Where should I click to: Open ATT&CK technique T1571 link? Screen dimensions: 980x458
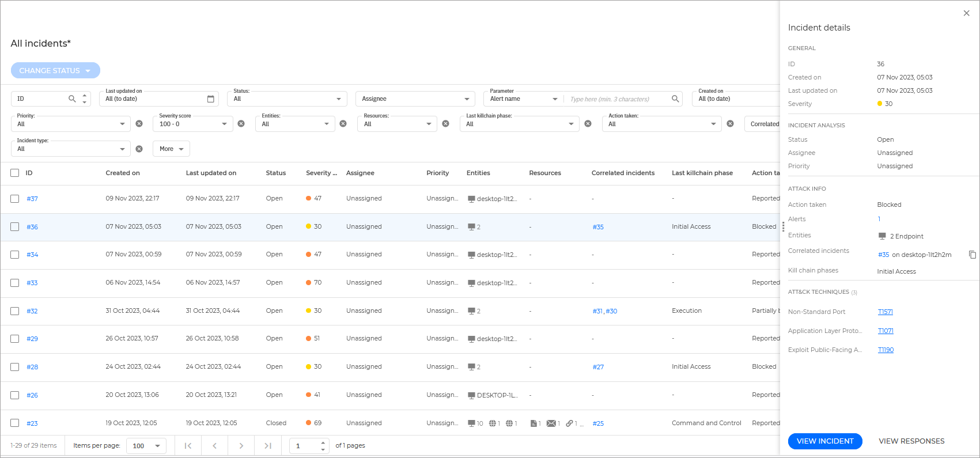(x=885, y=312)
